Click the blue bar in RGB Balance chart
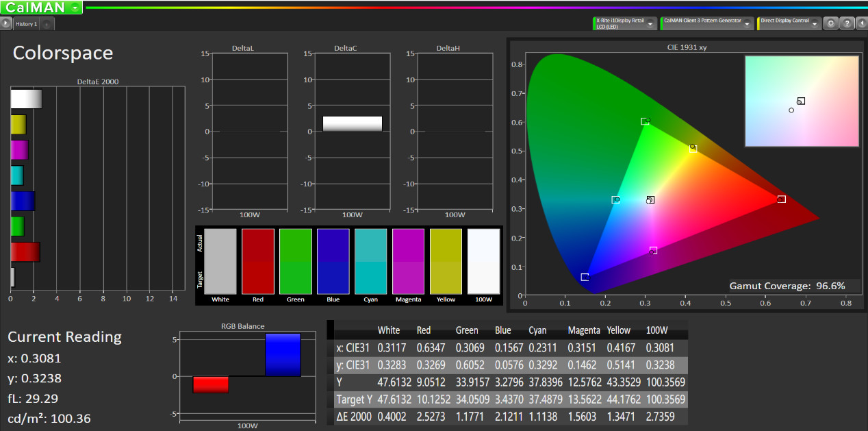The image size is (868, 431). [283, 355]
